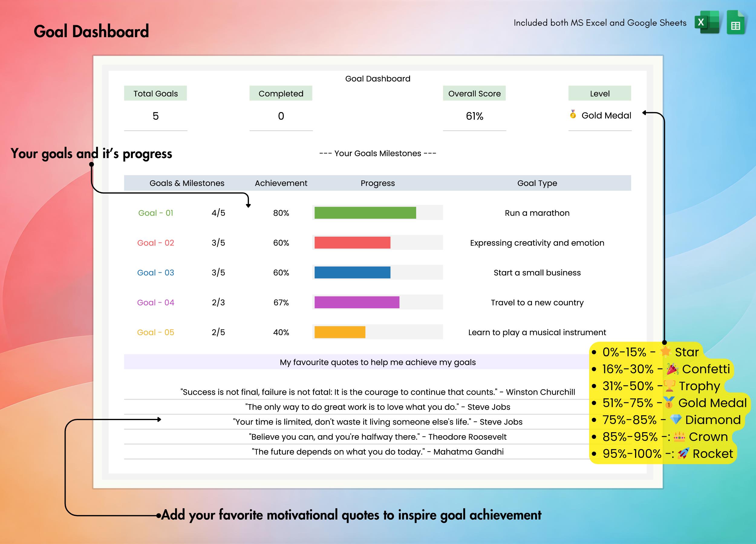Click the Mahatma Gandhi quote row
The height and width of the screenshot is (544, 756).
378,452
